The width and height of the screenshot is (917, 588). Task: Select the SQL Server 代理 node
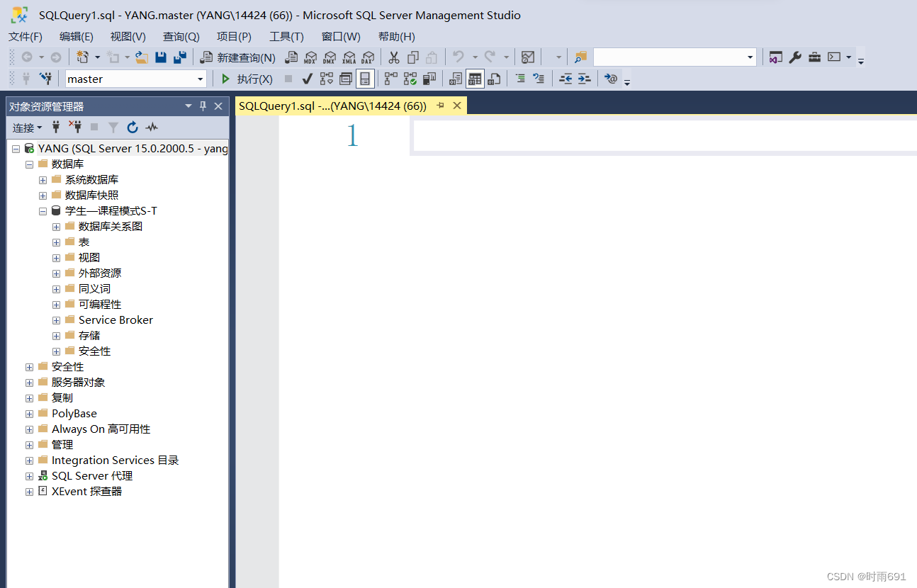coord(92,476)
